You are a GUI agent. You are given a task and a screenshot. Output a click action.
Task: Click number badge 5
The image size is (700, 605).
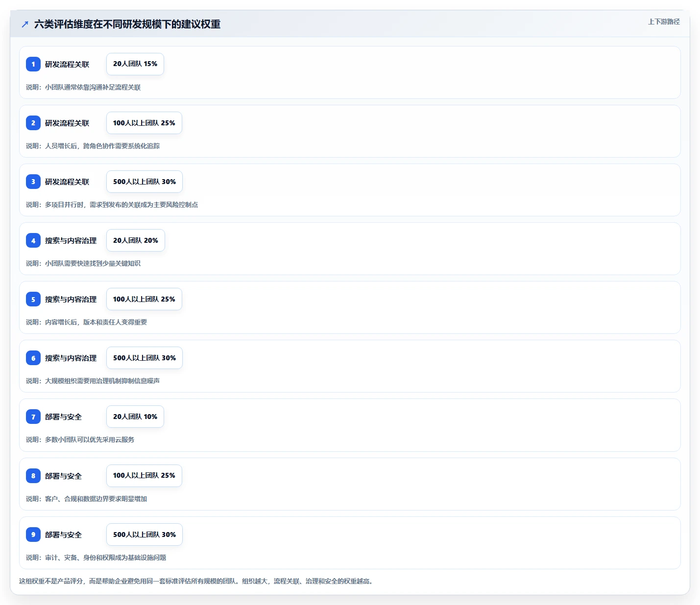[33, 299]
